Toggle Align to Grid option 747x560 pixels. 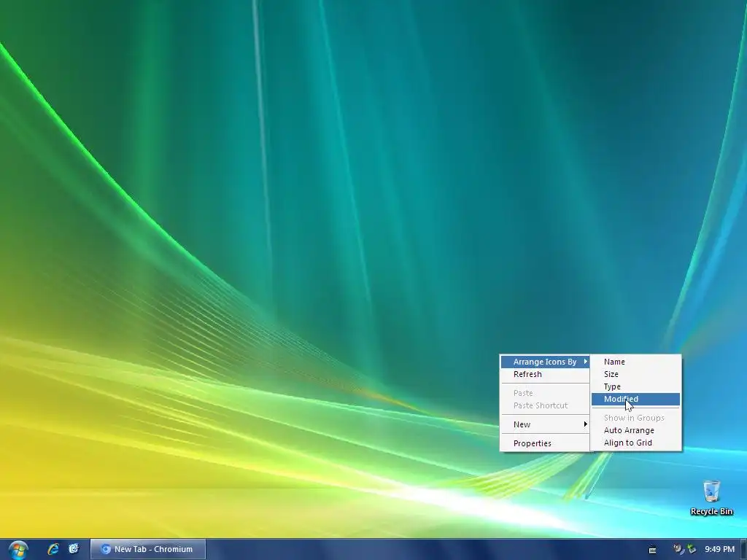(635, 443)
